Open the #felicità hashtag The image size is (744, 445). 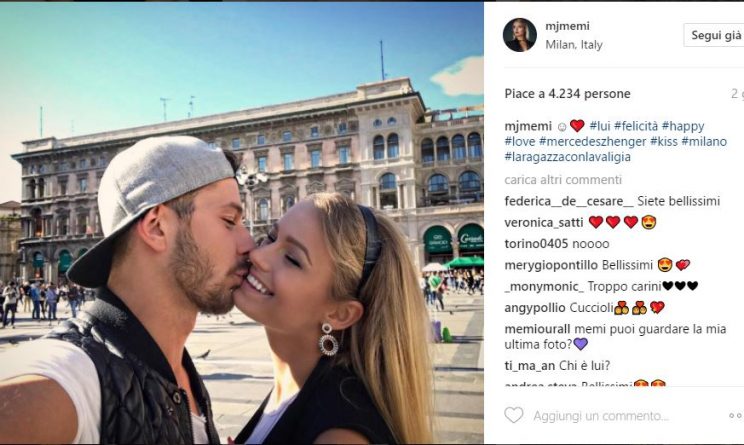point(636,126)
